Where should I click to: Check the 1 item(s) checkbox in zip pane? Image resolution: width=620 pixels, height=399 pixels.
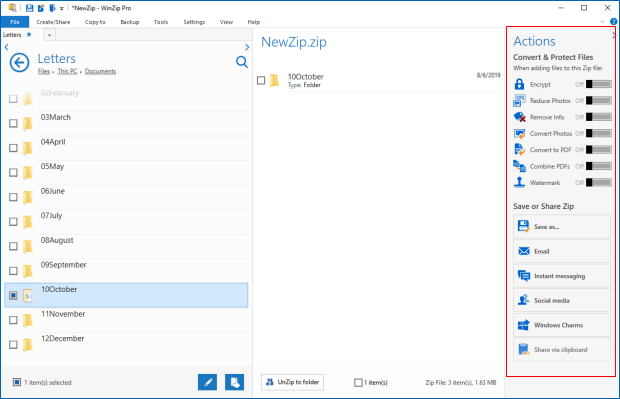tap(358, 382)
